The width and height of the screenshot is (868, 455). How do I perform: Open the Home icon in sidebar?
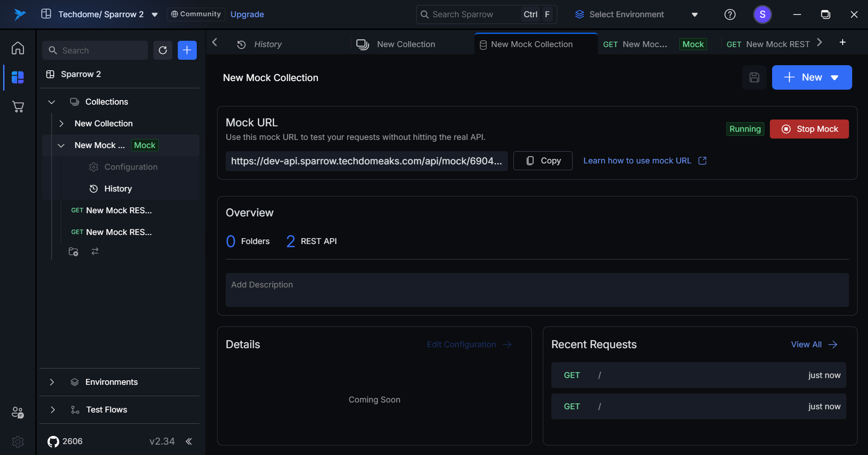pyautogui.click(x=18, y=48)
